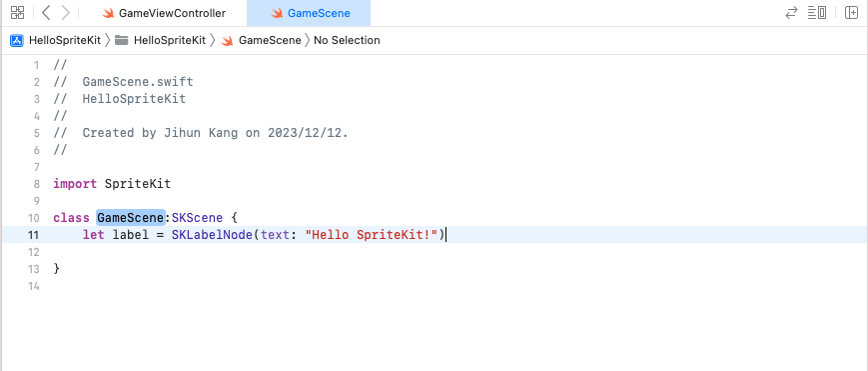Click the folder icon in jump bar
Screen dimensions: 868x371
point(121,40)
